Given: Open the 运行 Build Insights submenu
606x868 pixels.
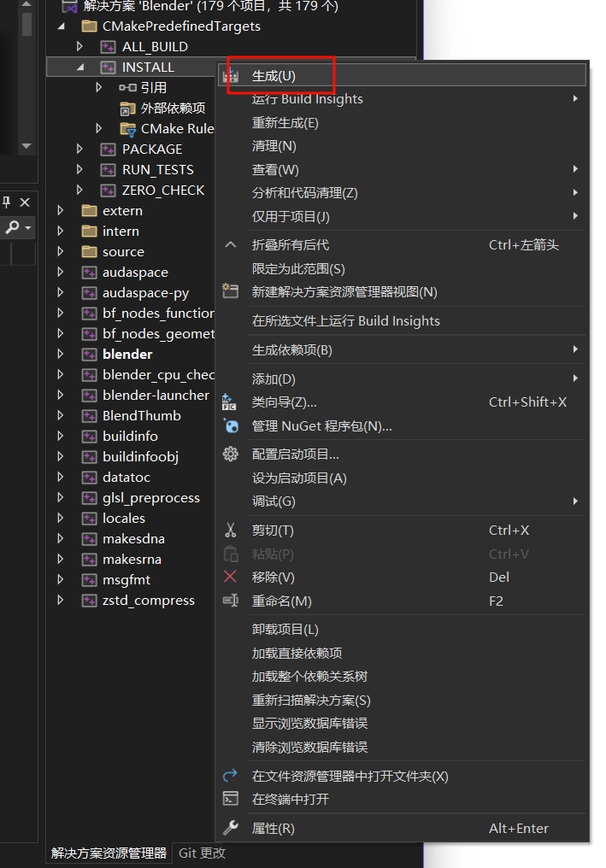Looking at the screenshot, I should coord(403,99).
